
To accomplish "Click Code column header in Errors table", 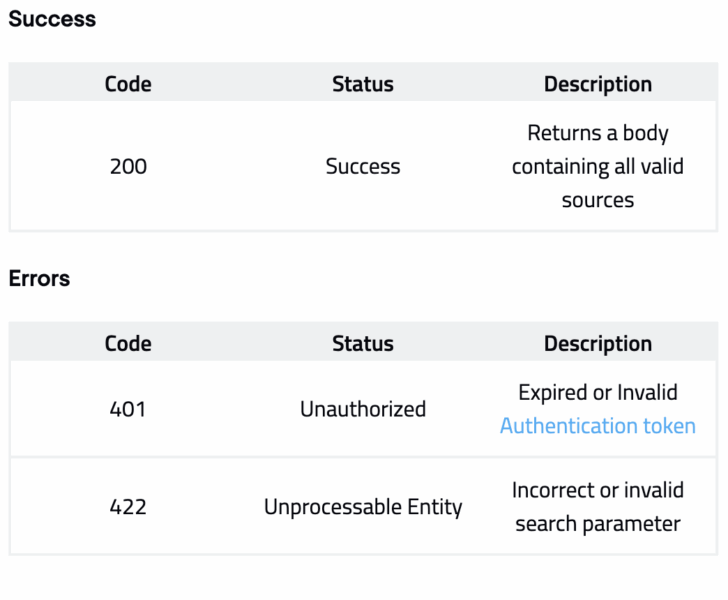I will click(x=128, y=343).
